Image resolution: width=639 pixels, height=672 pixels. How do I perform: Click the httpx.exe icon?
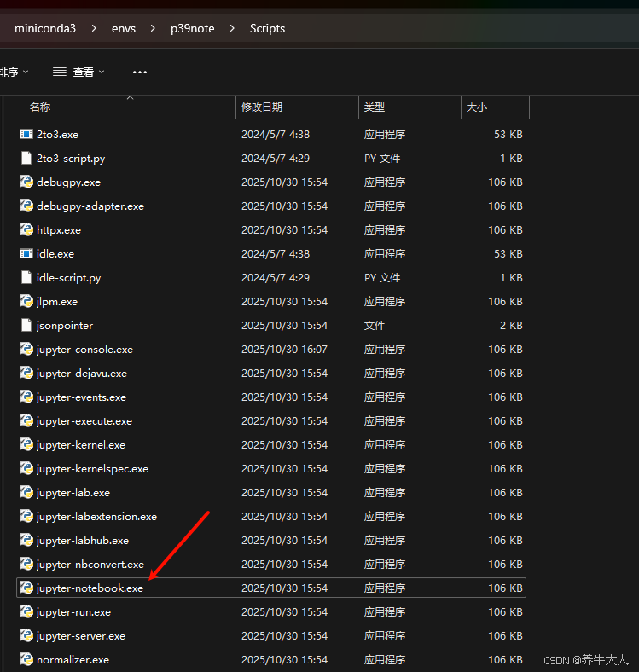pyautogui.click(x=26, y=230)
